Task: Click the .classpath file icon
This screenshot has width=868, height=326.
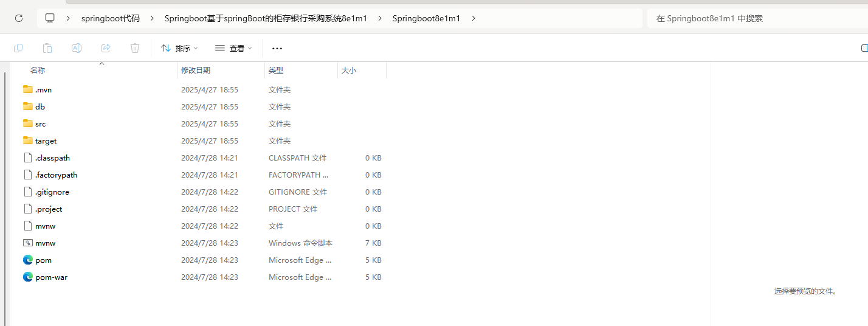Action: point(27,158)
